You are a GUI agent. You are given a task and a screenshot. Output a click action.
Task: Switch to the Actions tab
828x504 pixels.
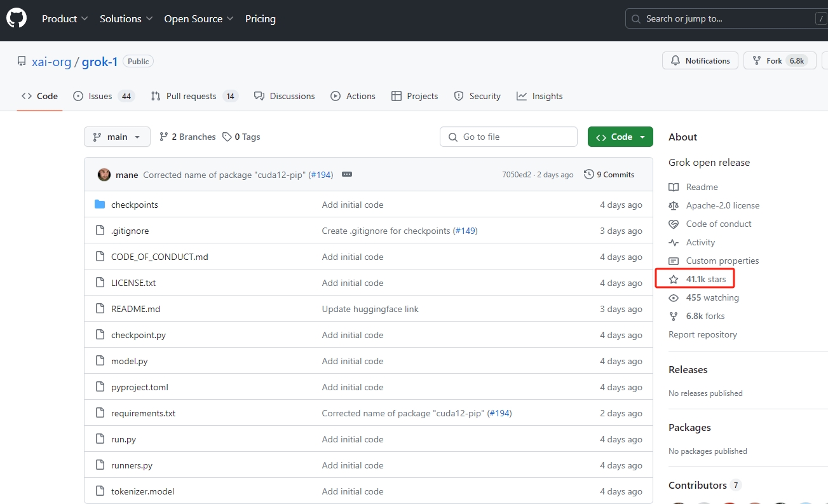tap(353, 96)
